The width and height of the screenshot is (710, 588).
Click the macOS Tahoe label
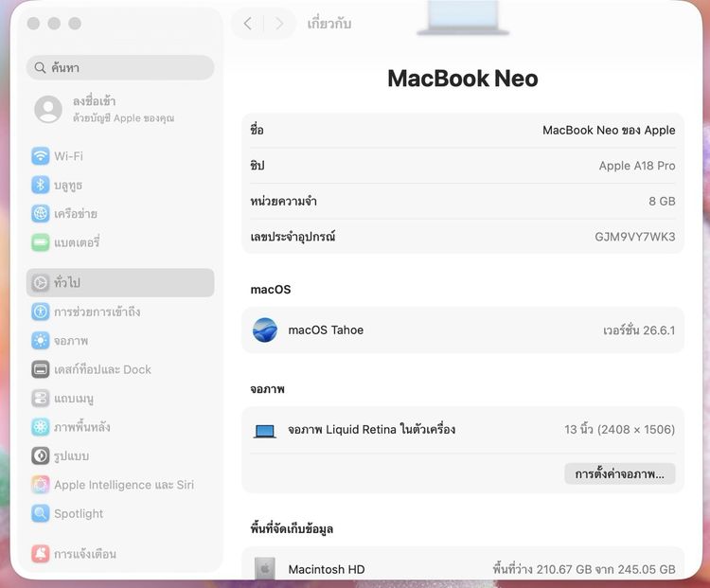pos(326,330)
